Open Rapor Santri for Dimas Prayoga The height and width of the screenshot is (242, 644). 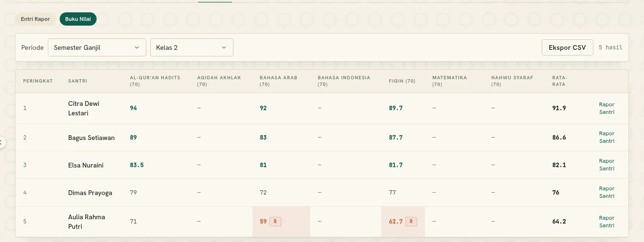pos(607,192)
